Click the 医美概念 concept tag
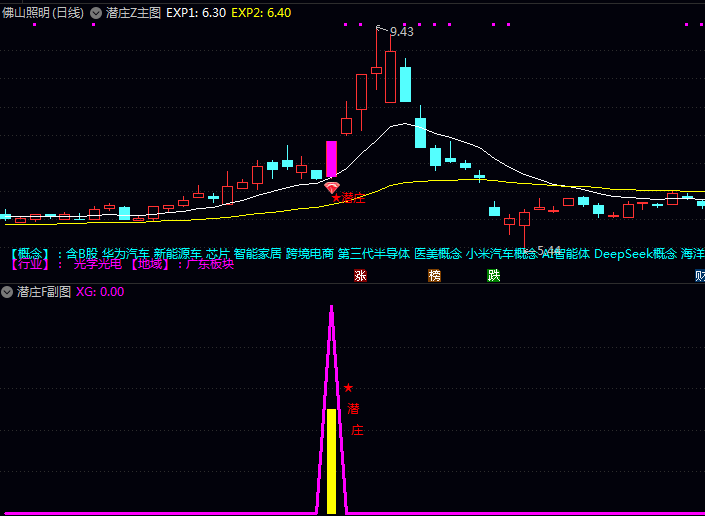The width and height of the screenshot is (705, 516). [438, 254]
